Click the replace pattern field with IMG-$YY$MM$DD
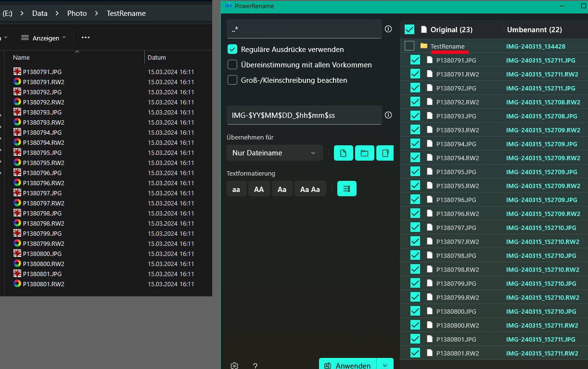This screenshot has width=588, height=369. pos(304,115)
